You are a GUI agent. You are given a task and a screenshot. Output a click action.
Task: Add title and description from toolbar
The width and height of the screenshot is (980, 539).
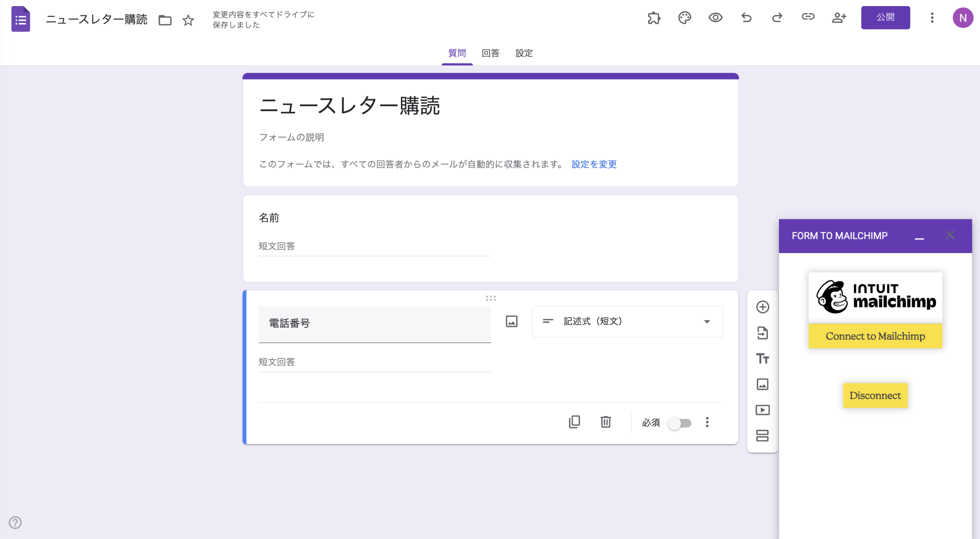763,358
